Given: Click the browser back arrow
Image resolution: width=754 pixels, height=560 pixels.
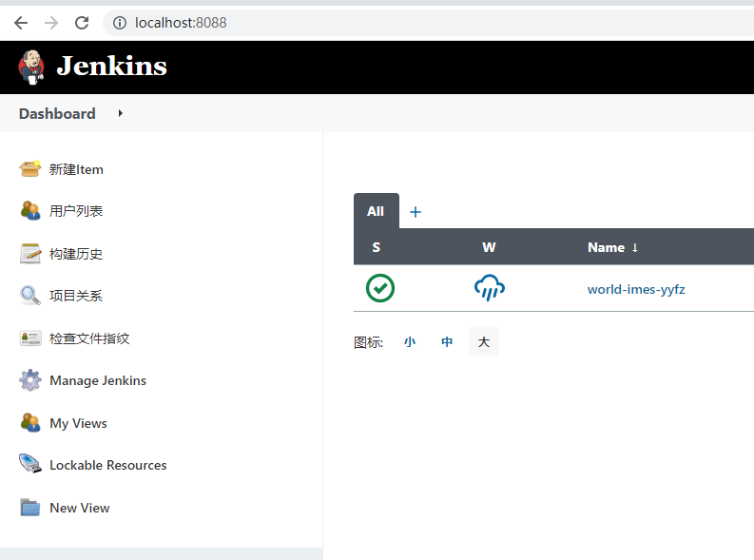Looking at the screenshot, I should (x=21, y=23).
